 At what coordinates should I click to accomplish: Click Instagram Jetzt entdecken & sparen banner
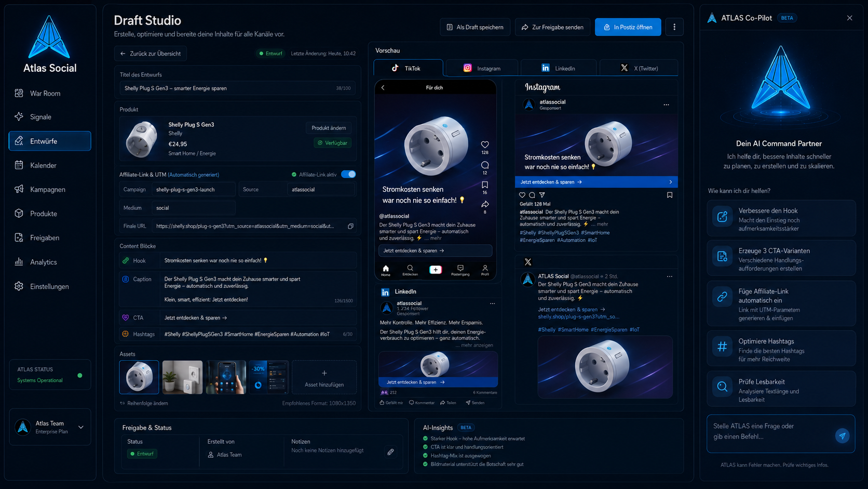coord(596,182)
